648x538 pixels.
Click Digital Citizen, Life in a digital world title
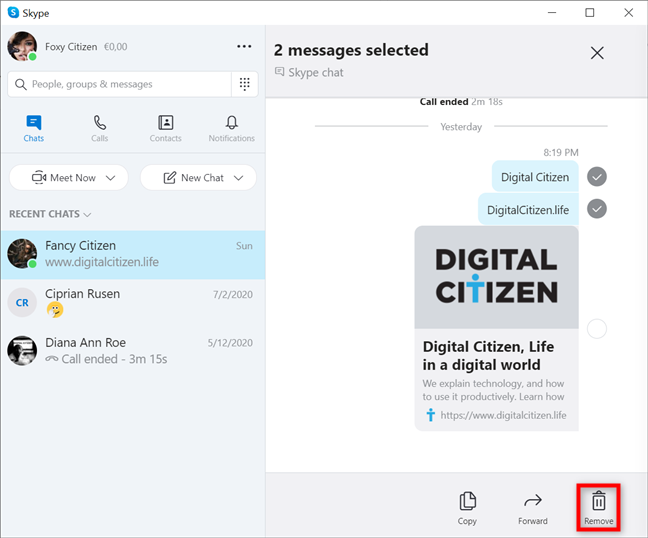[x=488, y=355]
